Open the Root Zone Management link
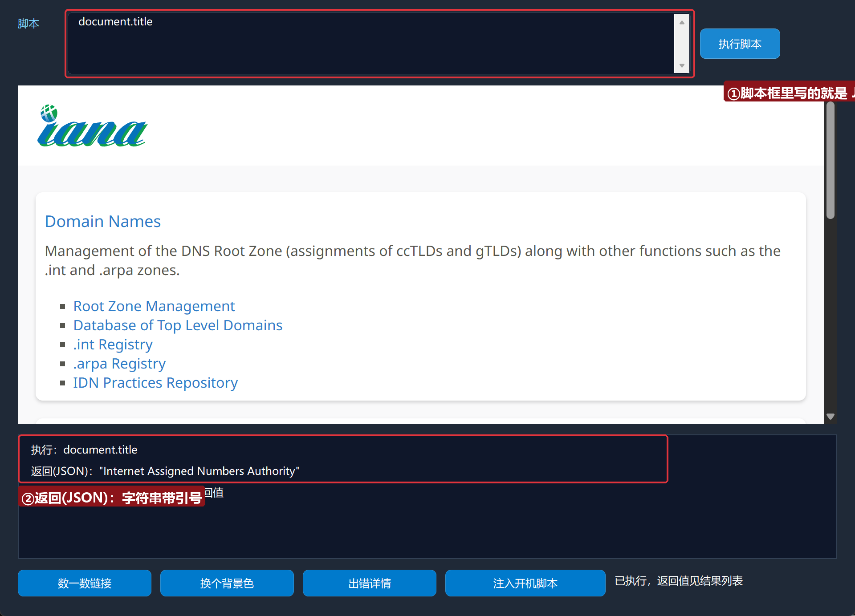 pos(154,306)
